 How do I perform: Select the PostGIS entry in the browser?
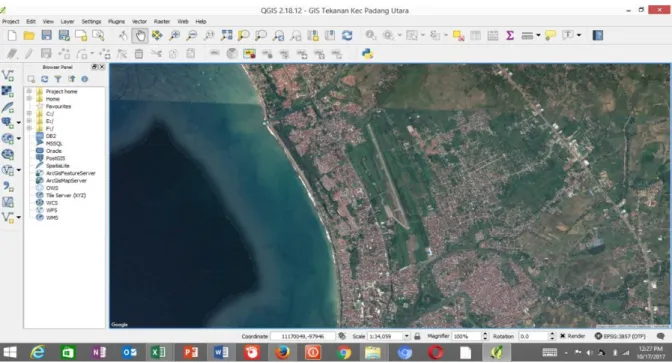point(55,158)
